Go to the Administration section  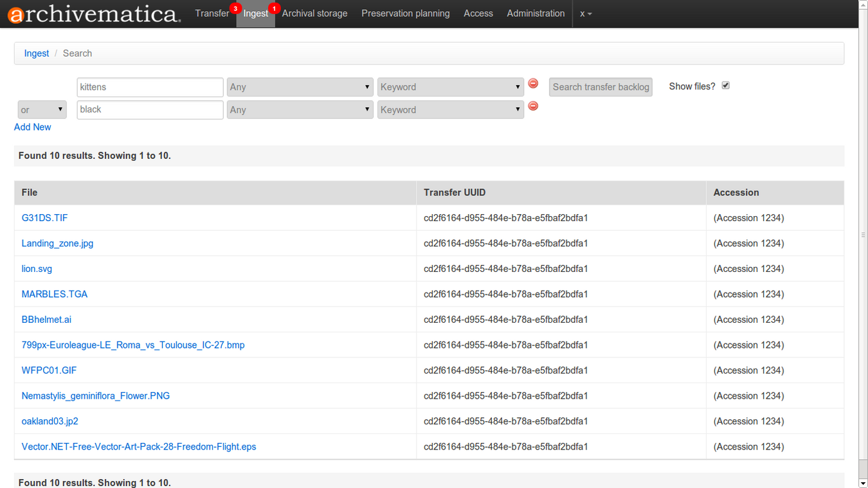pos(536,13)
